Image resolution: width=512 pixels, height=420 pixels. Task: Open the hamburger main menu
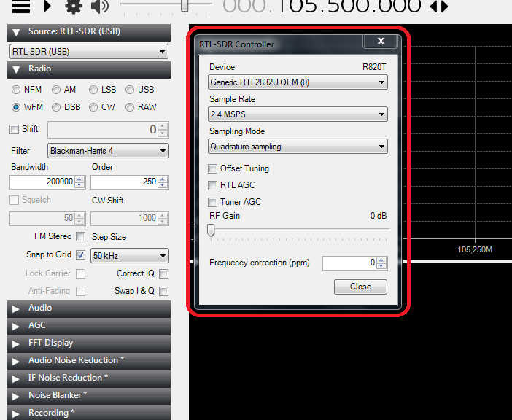click(21, 7)
